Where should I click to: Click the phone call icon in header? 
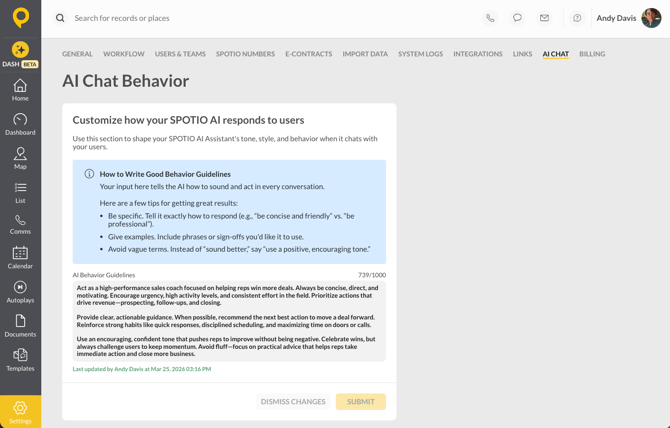(x=490, y=18)
